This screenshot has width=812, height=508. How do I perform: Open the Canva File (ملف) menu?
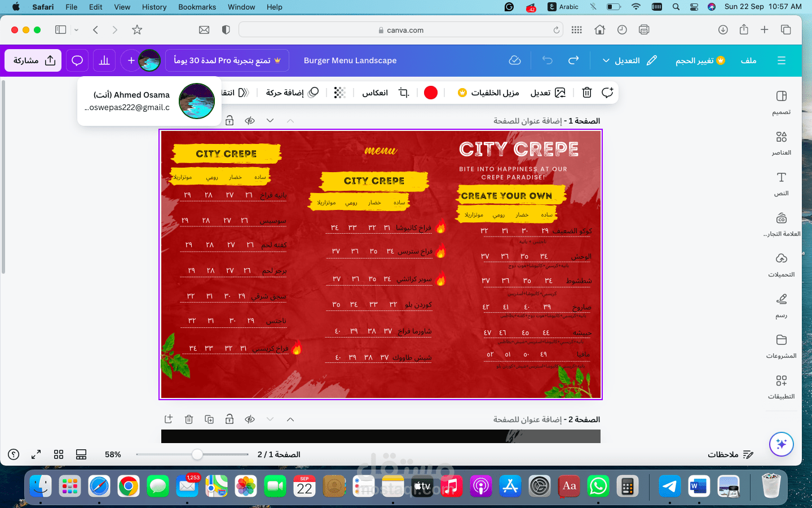(x=749, y=60)
